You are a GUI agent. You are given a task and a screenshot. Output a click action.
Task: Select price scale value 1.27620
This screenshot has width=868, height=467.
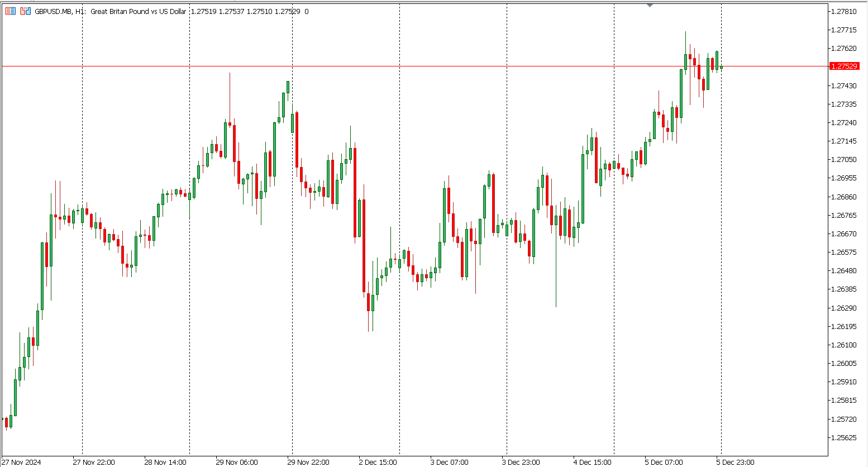point(844,49)
